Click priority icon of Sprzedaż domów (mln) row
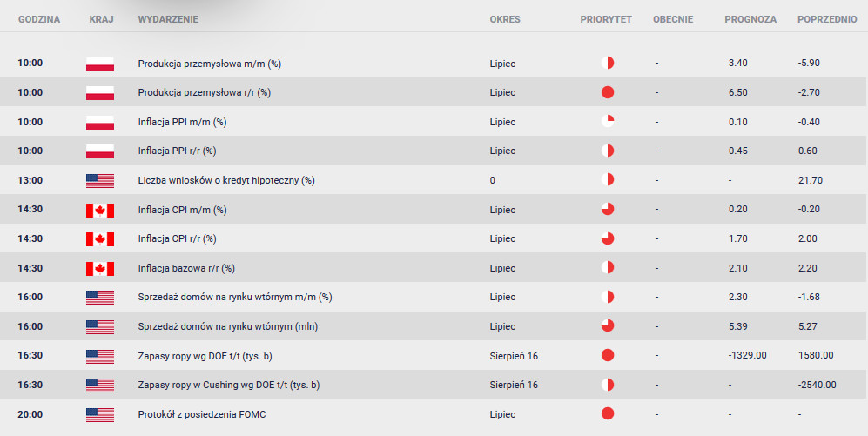Image resolution: width=868 pixels, height=436 pixels. [x=608, y=325]
